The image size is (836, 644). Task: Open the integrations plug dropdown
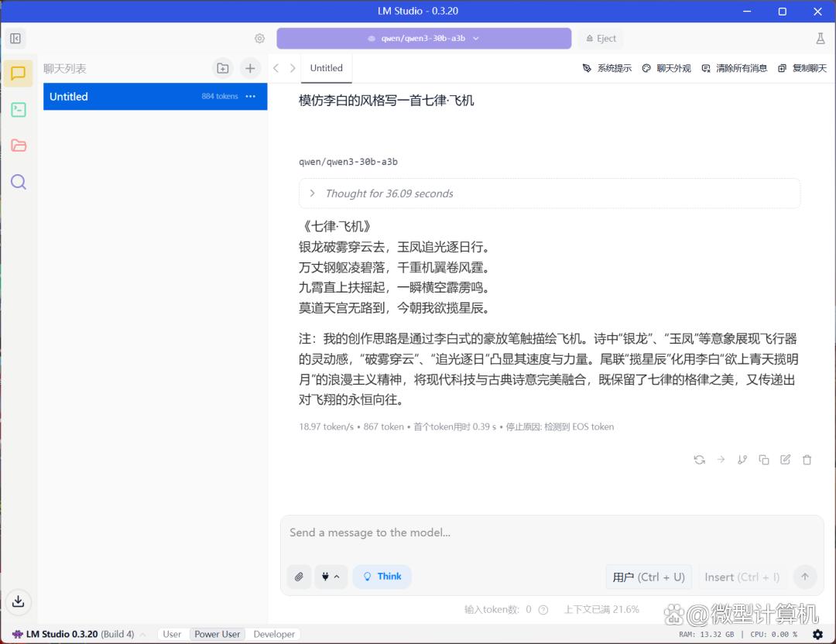point(331,577)
